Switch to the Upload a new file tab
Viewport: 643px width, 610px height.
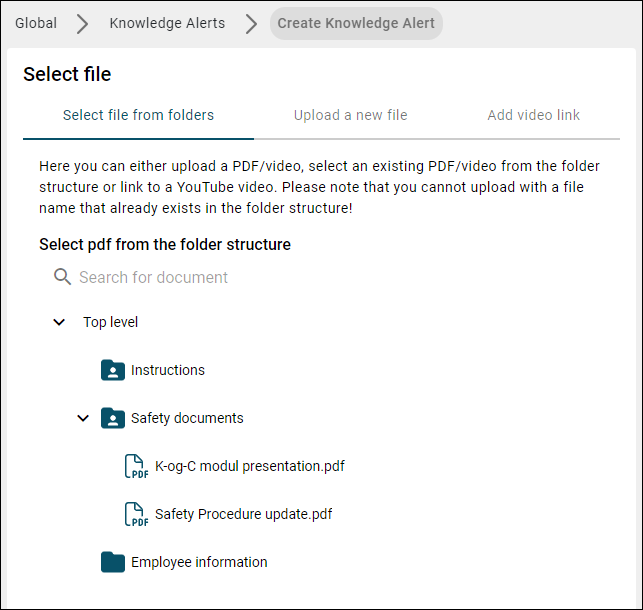(x=351, y=115)
